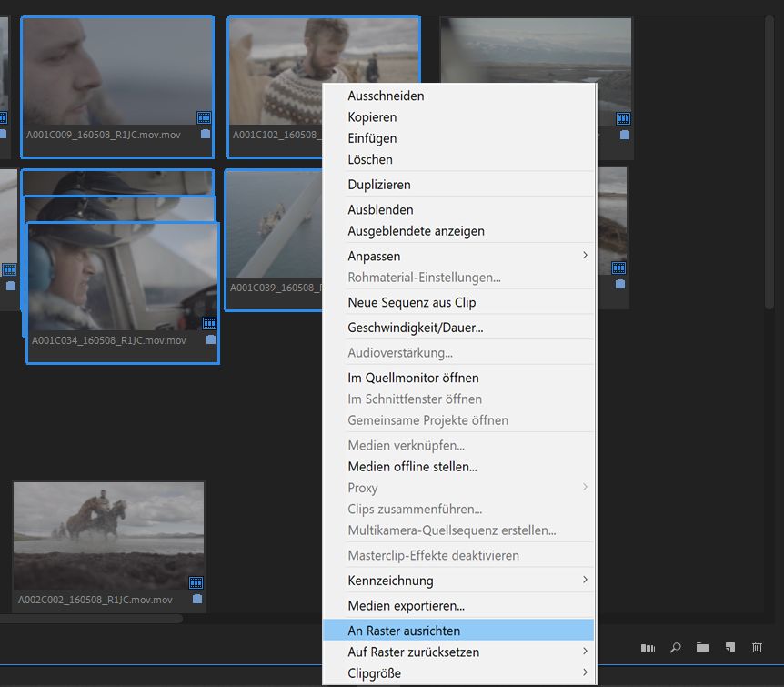The height and width of the screenshot is (687, 784).
Task: Create a new bin with folder icon
Action: click(x=702, y=648)
